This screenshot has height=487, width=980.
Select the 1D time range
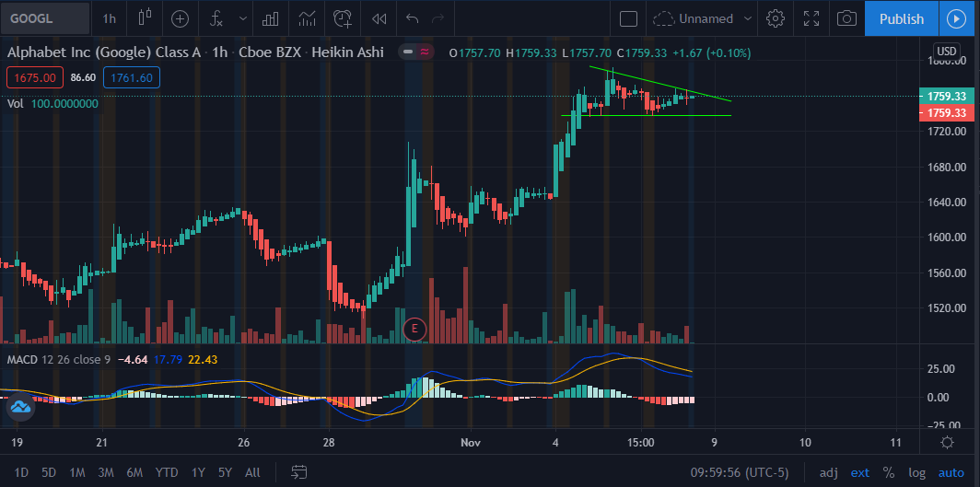click(21, 472)
